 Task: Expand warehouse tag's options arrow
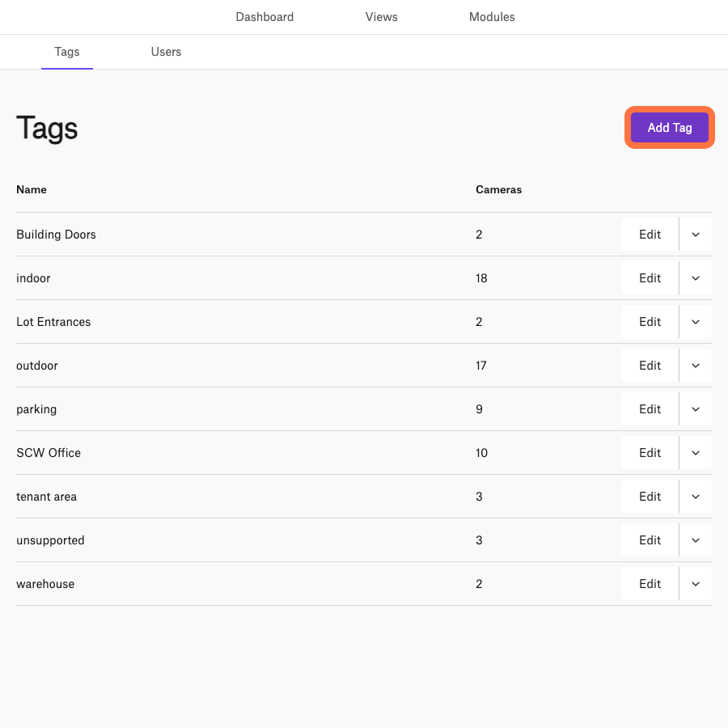[696, 583]
